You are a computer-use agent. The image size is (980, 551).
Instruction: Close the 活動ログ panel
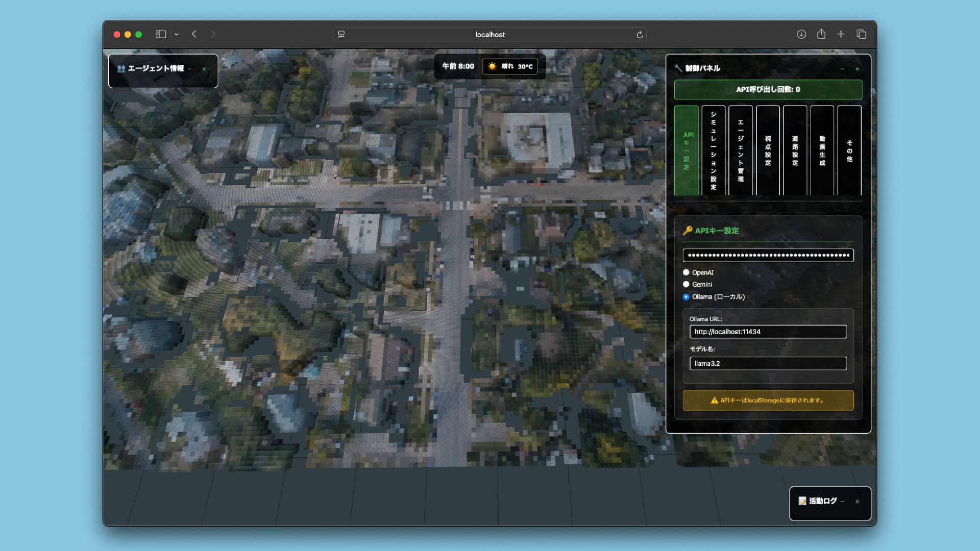pos(857,502)
